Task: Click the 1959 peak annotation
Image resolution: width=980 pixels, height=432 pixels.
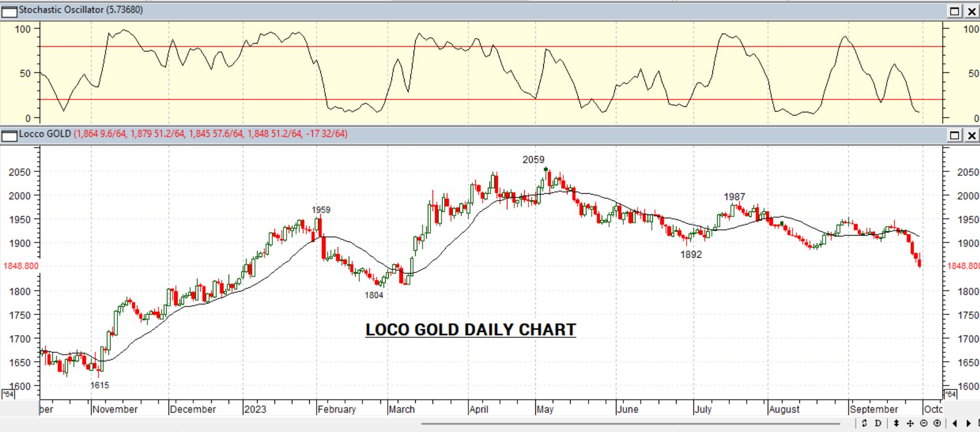Action: click(321, 210)
